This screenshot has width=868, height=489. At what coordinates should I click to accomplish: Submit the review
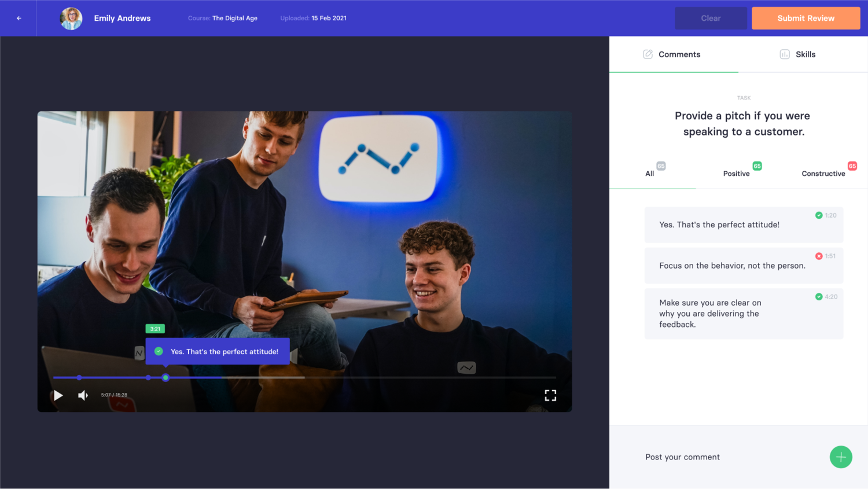806,18
